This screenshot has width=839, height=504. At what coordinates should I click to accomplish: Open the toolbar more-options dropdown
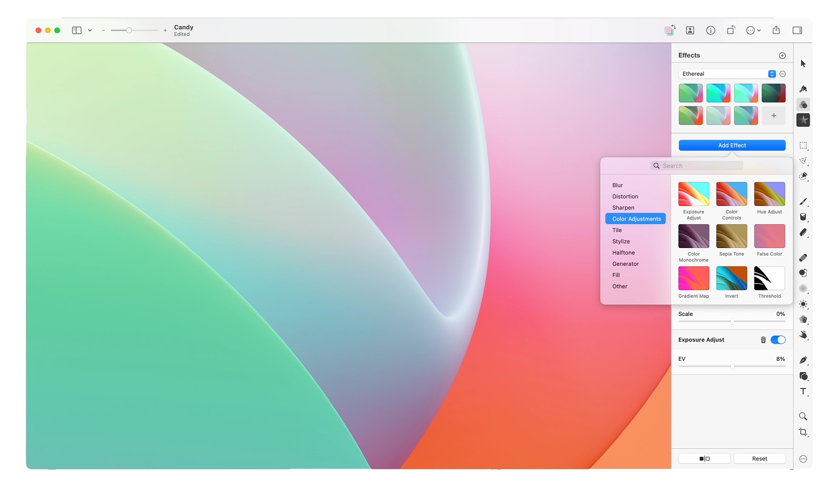753,30
